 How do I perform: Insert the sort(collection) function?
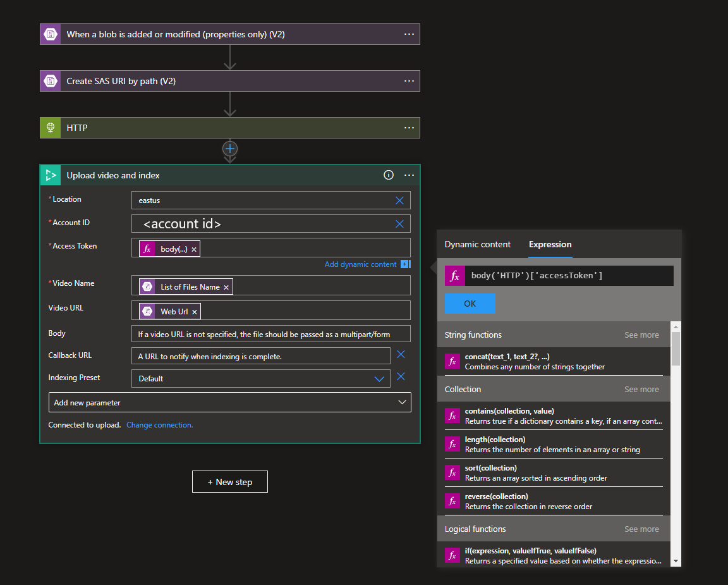(554, 472)
